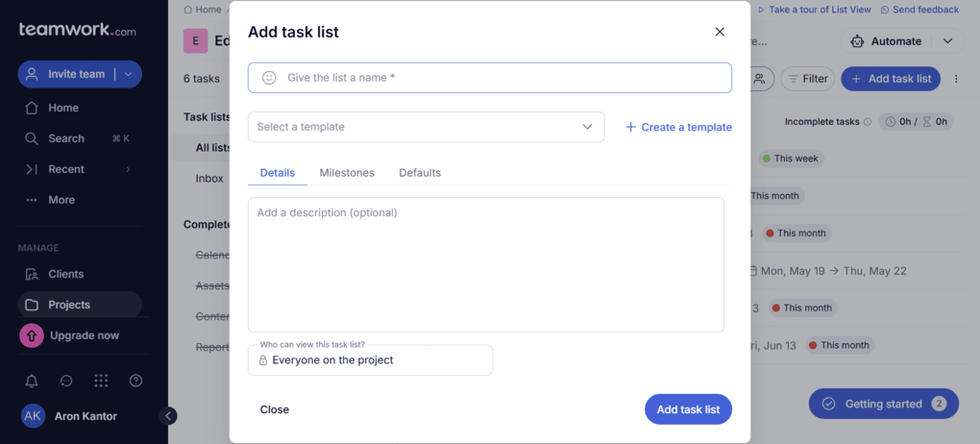Switch to the Details tab

point(278,173)
